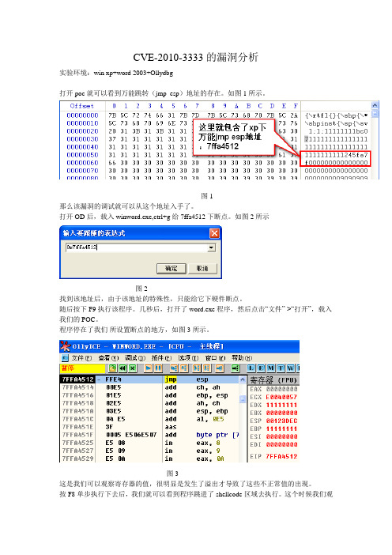Click the disassembly pane scrollbar thumb
The width and height of the screenshot is (392, 555).
pyautogui.click(x=243, y=399)
